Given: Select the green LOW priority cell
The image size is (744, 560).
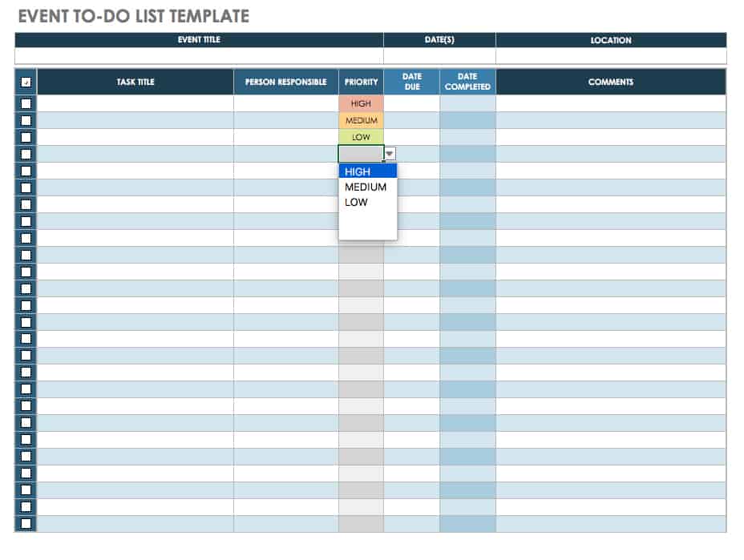Looking at the screenshot, I should pos(361,137).
